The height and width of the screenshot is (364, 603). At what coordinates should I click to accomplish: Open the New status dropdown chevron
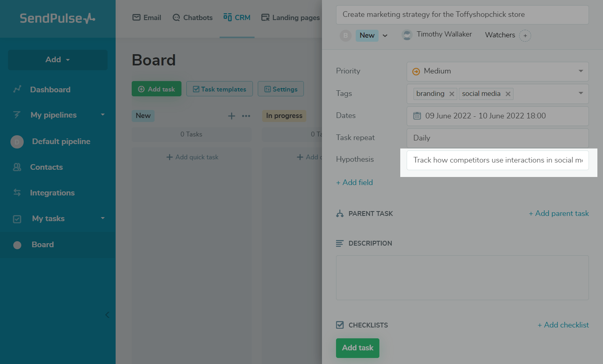(385, 36)
